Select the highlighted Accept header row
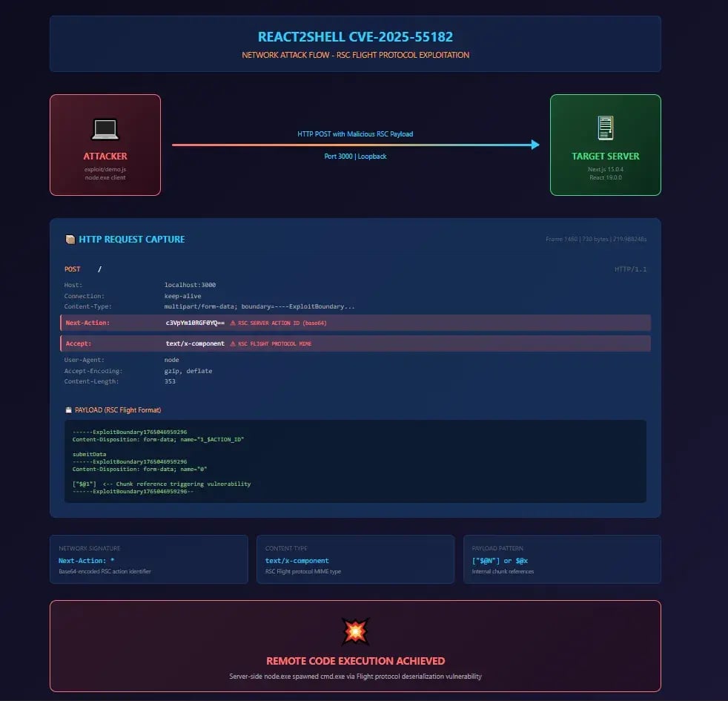 pyautogui.click(x=356, y=343)
